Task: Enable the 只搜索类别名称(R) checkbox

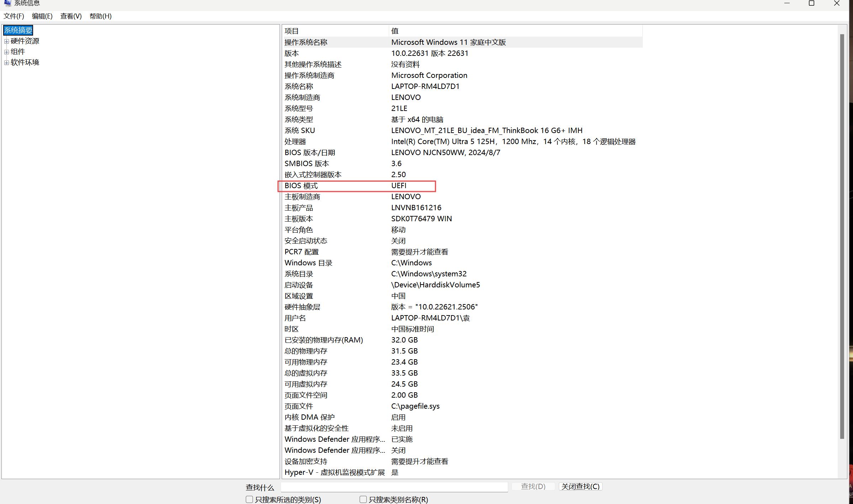Action: click(363, 499)
